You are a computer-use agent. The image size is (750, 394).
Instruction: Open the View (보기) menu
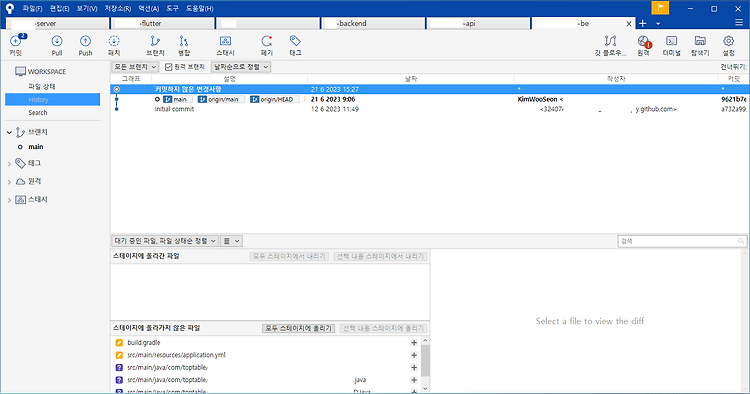coord(87,9)
